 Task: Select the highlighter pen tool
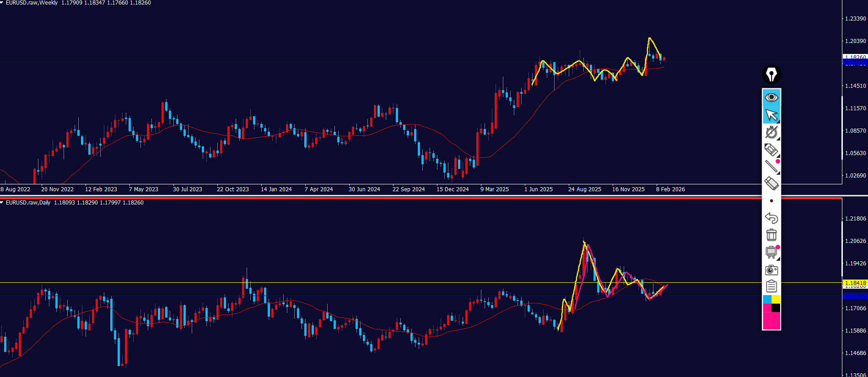[771, 150]
